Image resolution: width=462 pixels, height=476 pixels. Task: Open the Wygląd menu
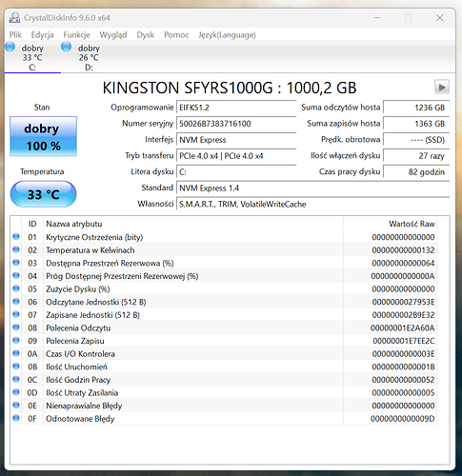pos(113,34)
